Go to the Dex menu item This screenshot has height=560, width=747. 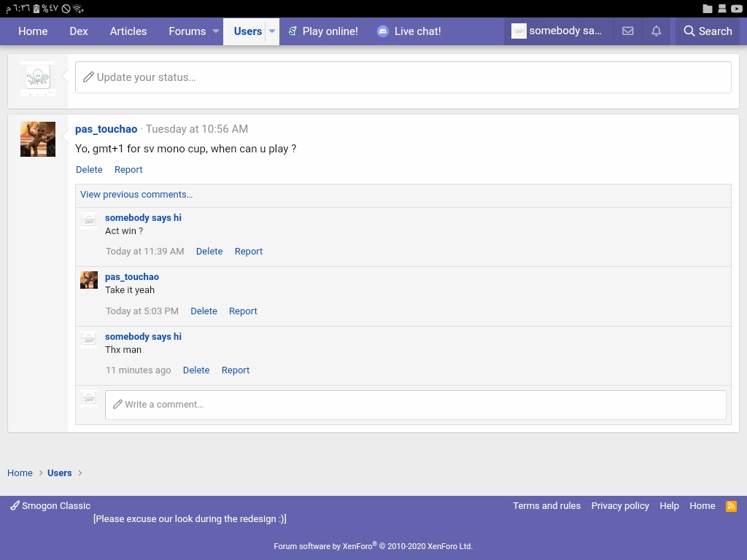pyautogui.click(x=79, y=31)
